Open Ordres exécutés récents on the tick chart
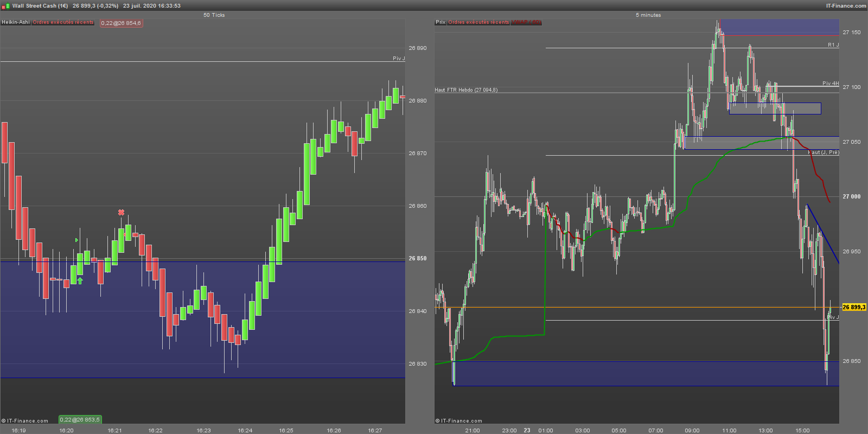This screenshot has width=868, height=434. pos(63,22)
